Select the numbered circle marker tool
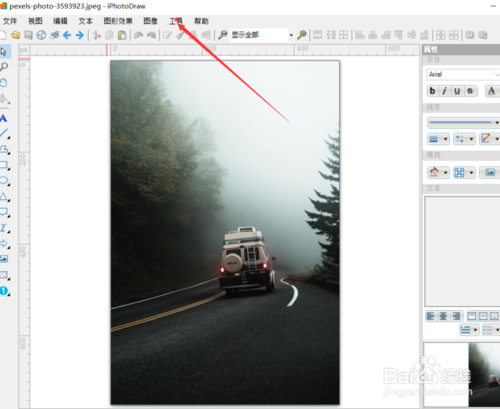 click(x=4, y=291)
